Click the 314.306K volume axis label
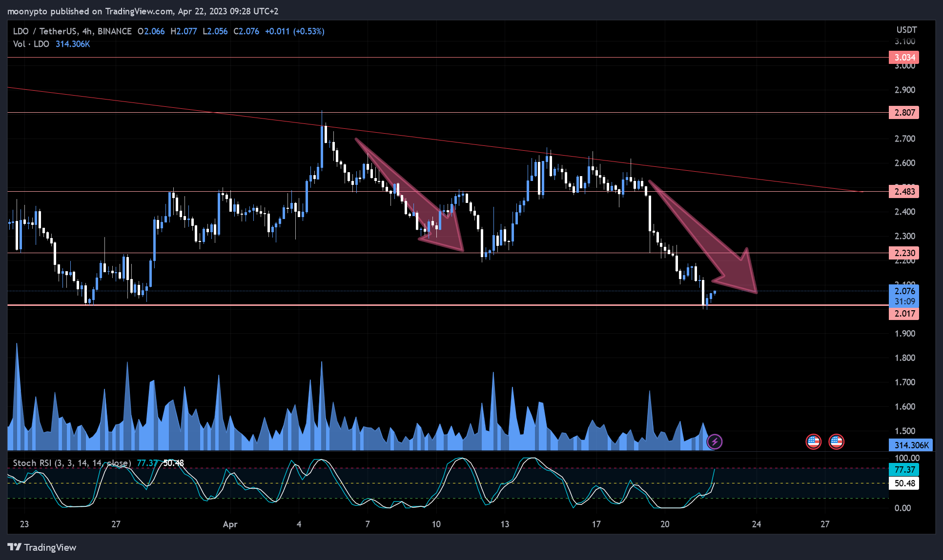The height and width of the screenshot is (560, 943). point(911,445)
